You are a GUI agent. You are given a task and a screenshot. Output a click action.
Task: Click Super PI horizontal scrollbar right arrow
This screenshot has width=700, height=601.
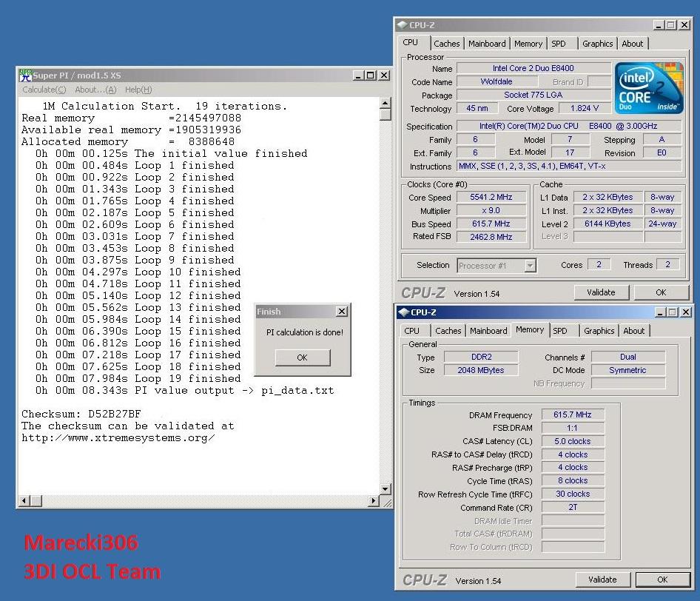click(x=374, y=501)
